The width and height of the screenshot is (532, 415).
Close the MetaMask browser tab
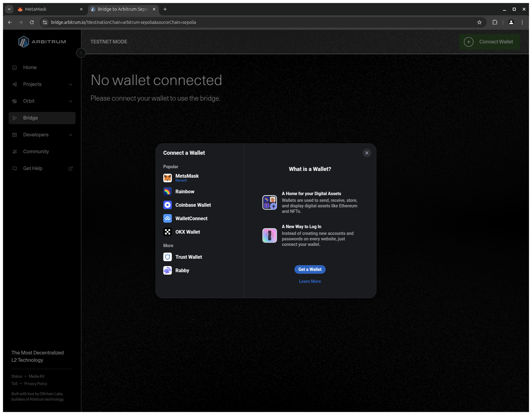(81, 9)
